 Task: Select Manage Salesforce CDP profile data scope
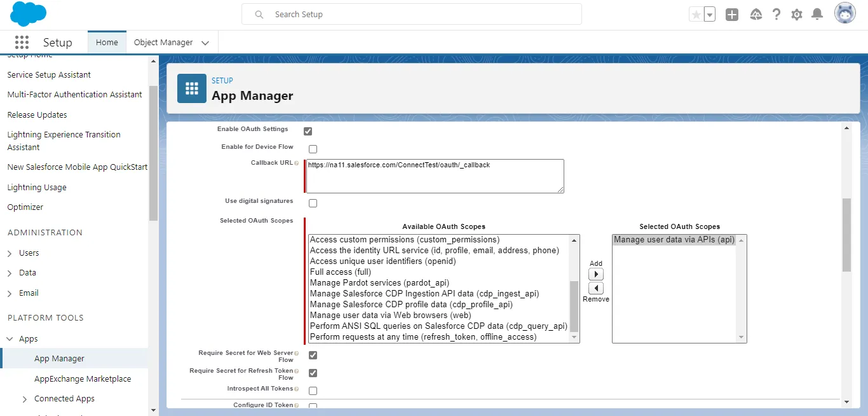tap(411, 304)
